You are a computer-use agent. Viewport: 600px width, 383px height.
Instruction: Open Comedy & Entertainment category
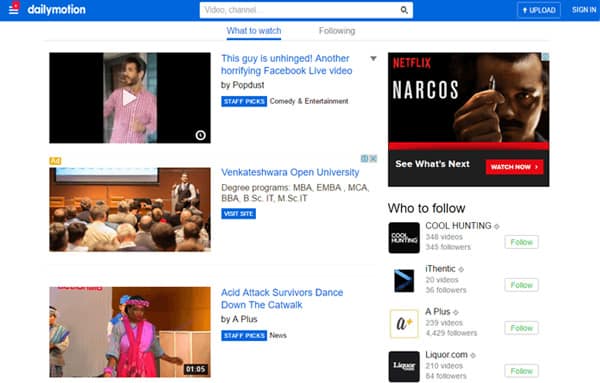pos(309,101)
